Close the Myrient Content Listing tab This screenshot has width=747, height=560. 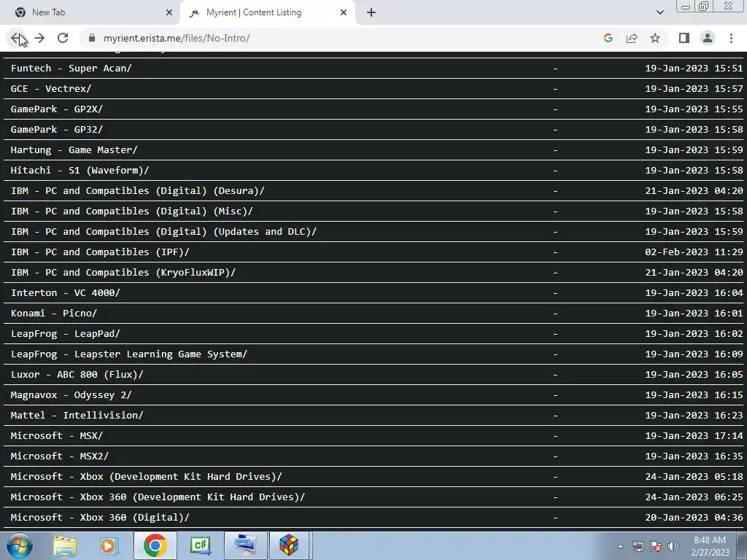[x=344, y=12]
